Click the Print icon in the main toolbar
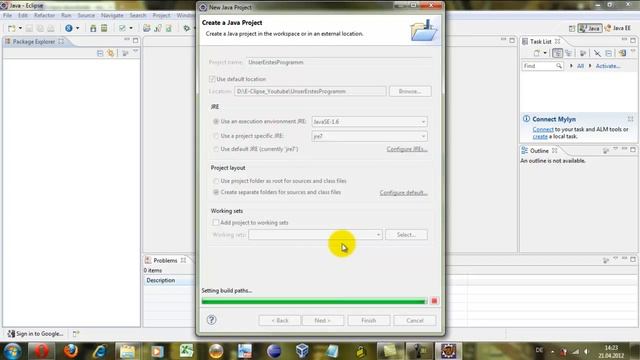The height and width of the screenshot is (360, 640). pos(51,28)
